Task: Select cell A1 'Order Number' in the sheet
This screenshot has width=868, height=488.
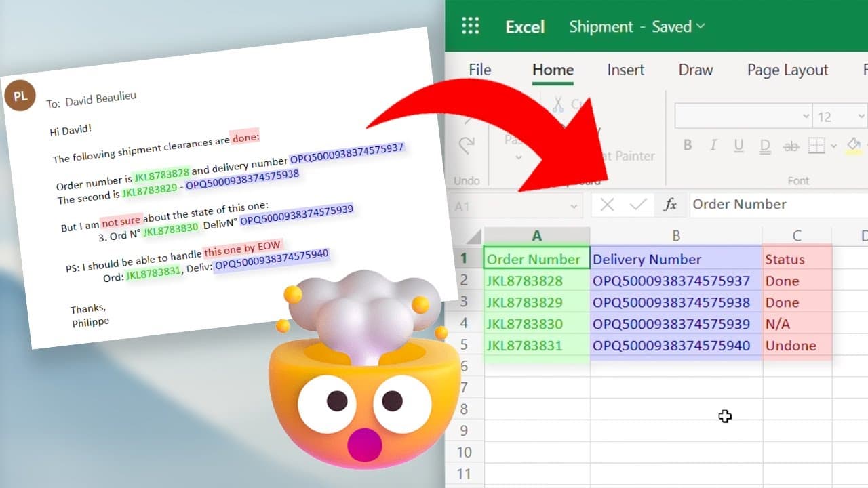Action: click(537, 259)
